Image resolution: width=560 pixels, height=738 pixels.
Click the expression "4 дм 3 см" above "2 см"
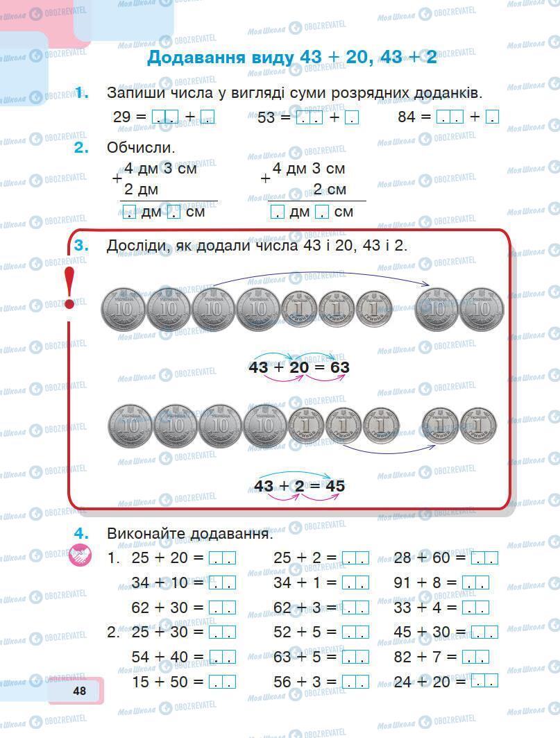coord(309,168)
